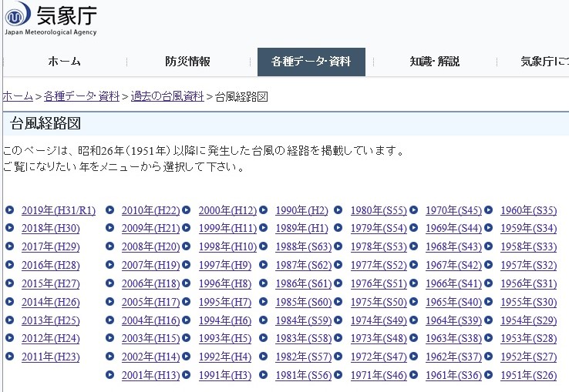Open the 1952年(S27) year link
Viewport: 569px width, 392px height.
pos(529,357)
